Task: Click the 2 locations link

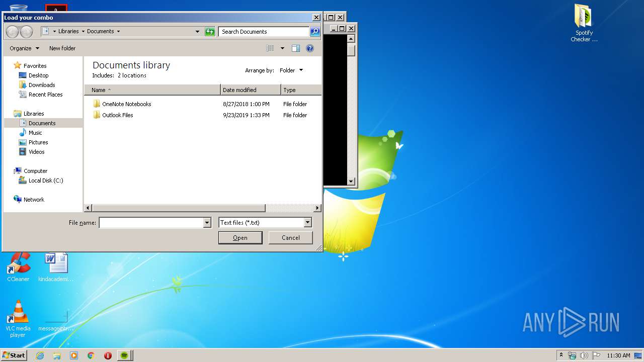Action: 132,75
